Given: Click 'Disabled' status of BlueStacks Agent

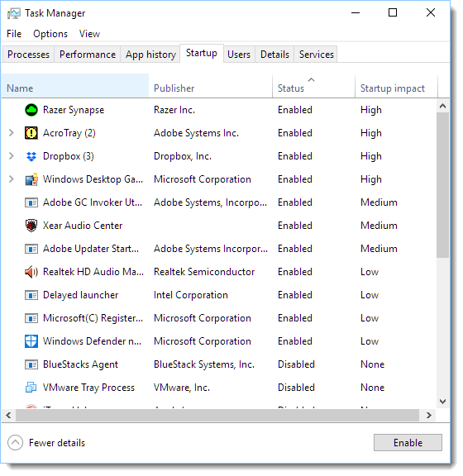Looking at the screenshot, I should click(x=296, y=364).
